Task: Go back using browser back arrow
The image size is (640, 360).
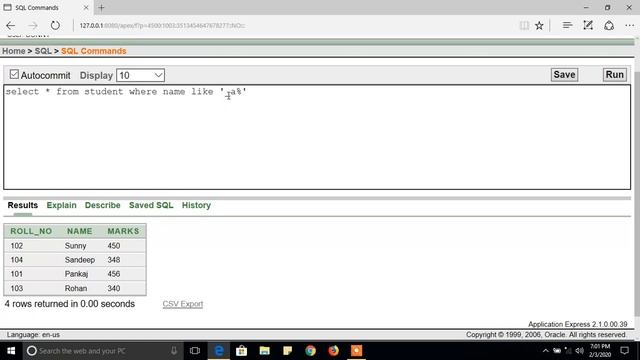Action: [x=11, y=25]
